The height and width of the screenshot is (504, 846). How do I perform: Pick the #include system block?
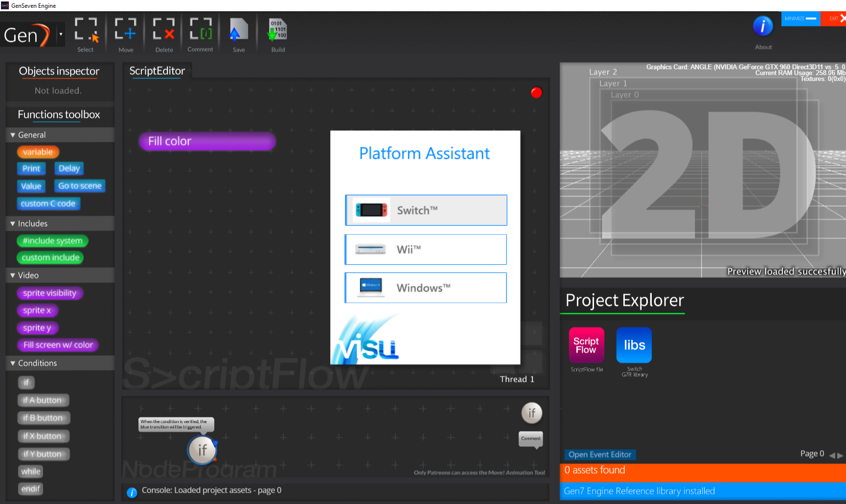[52, 241]
